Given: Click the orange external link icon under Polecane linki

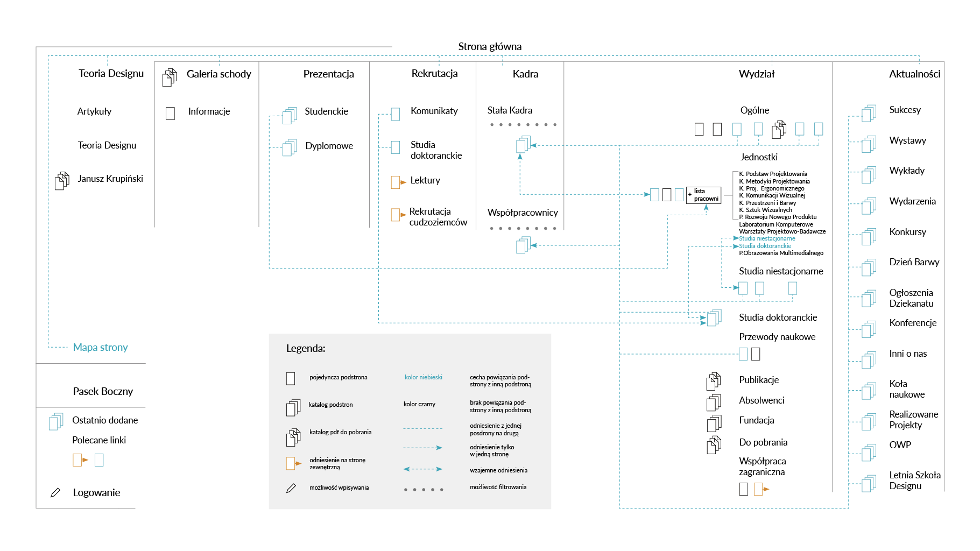Looking at the screenshot, I should 80,460.
